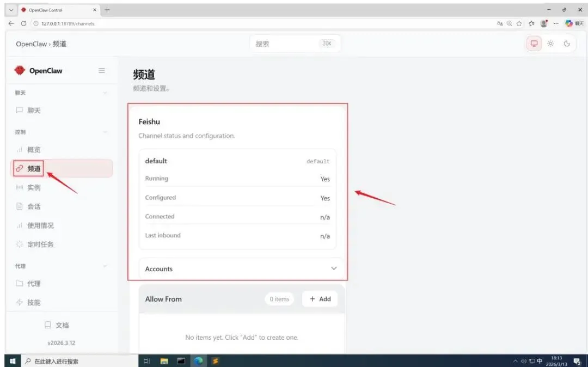The image size is (588, 367).
Task: Collapse the 代理 section chevron
Action: point(105,266)
